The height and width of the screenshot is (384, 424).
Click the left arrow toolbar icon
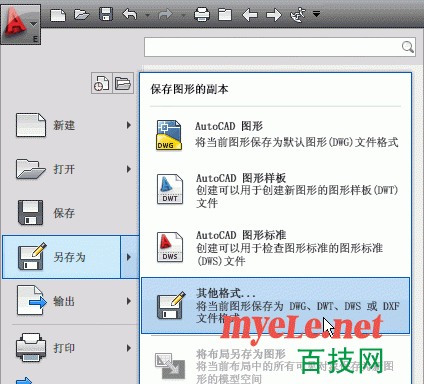[250, 15]
